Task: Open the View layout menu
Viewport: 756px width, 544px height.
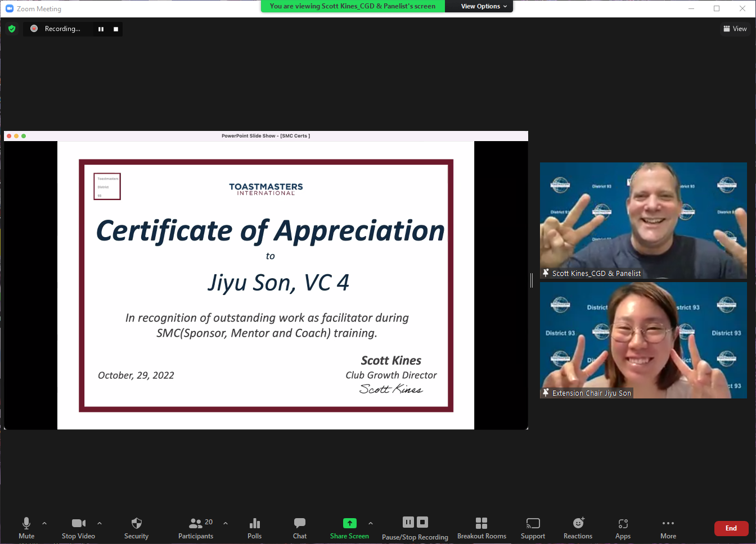Action: (735, 29)
